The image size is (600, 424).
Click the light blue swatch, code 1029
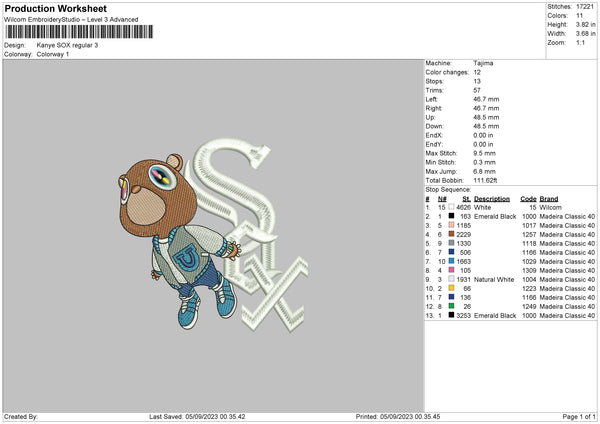pyautogui.click(x=450, y=260)
